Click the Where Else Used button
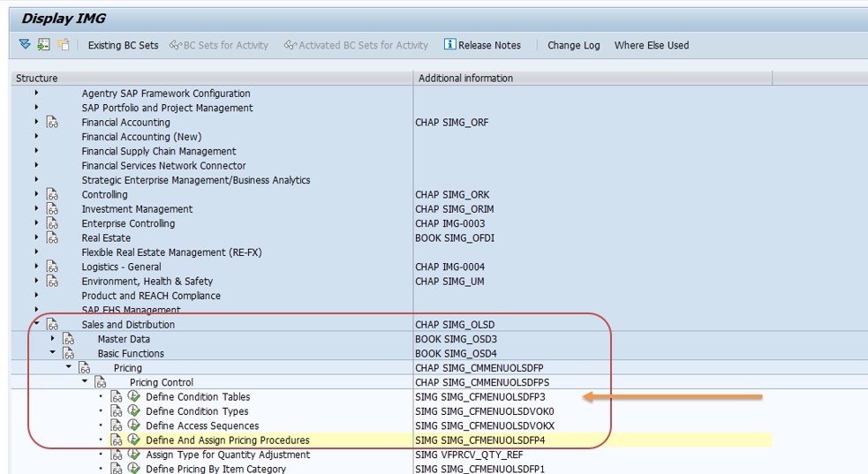Image resolution: width=868 pixels, height=474 pixels. (x=651, y=45)
